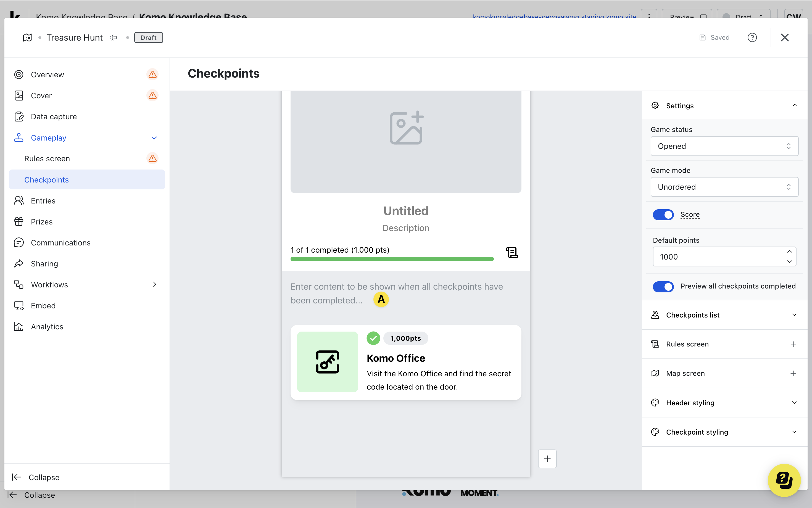Click Cover warning triangle icon

tap(152, 96)
